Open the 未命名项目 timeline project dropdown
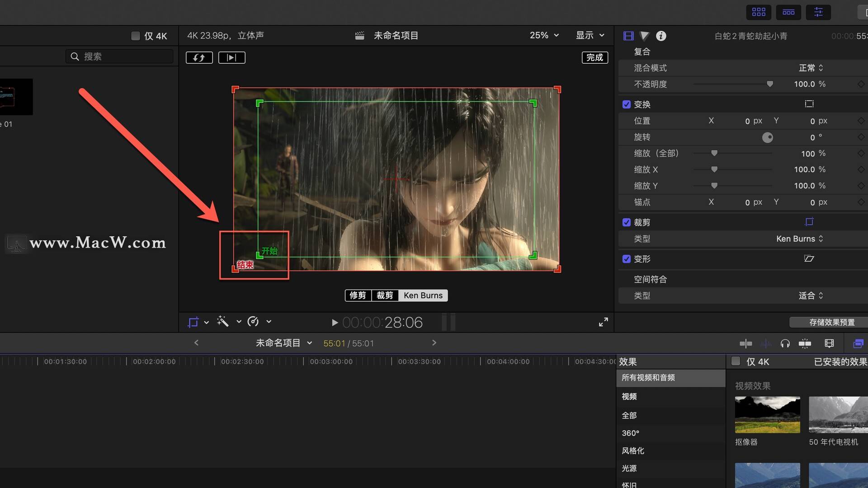Screen dimensions: 868x488 284,343
